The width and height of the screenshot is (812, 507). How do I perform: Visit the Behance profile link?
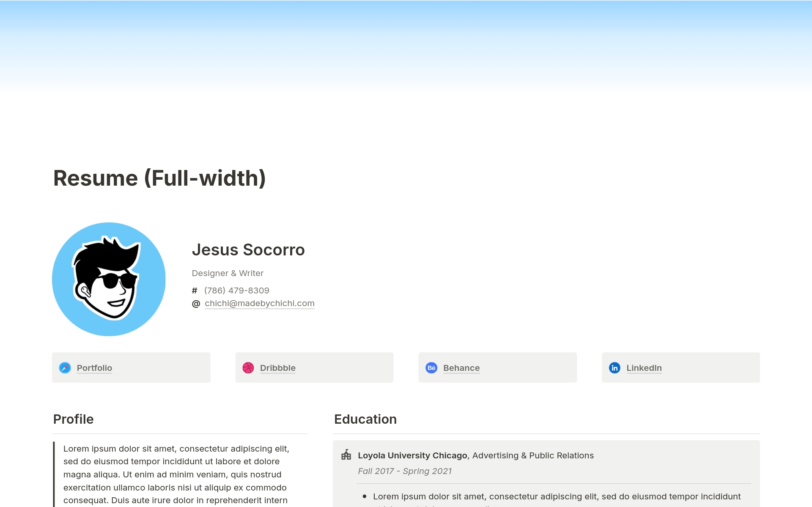[x=461, y=368]
